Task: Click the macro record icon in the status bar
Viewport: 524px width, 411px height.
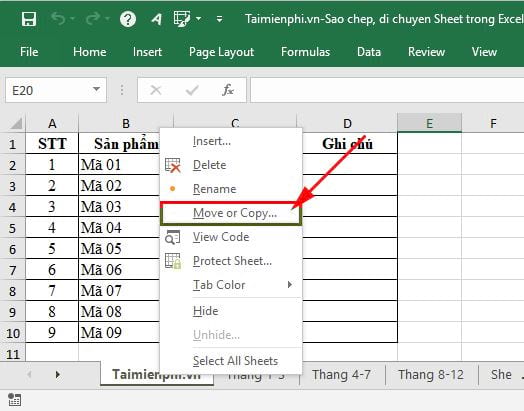Action: [14, 400]
